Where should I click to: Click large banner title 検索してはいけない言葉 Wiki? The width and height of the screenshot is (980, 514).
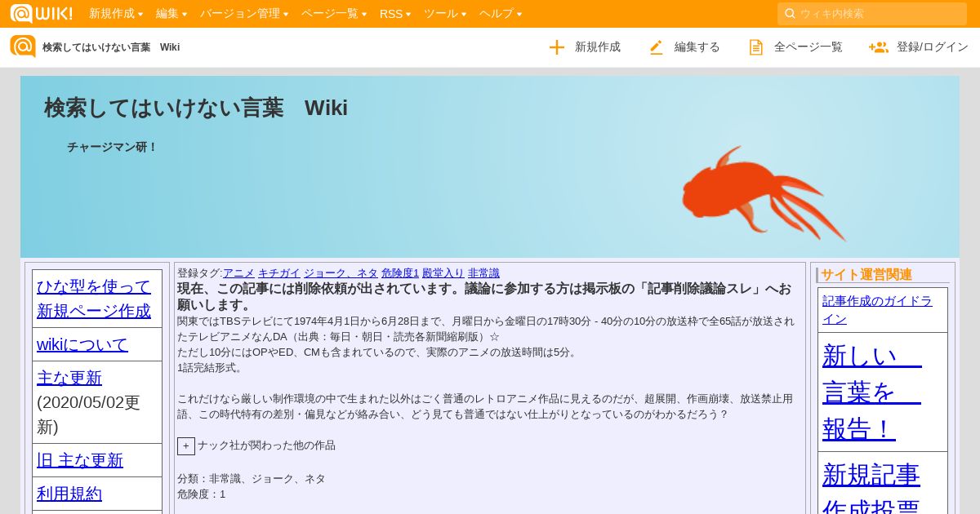196,108
